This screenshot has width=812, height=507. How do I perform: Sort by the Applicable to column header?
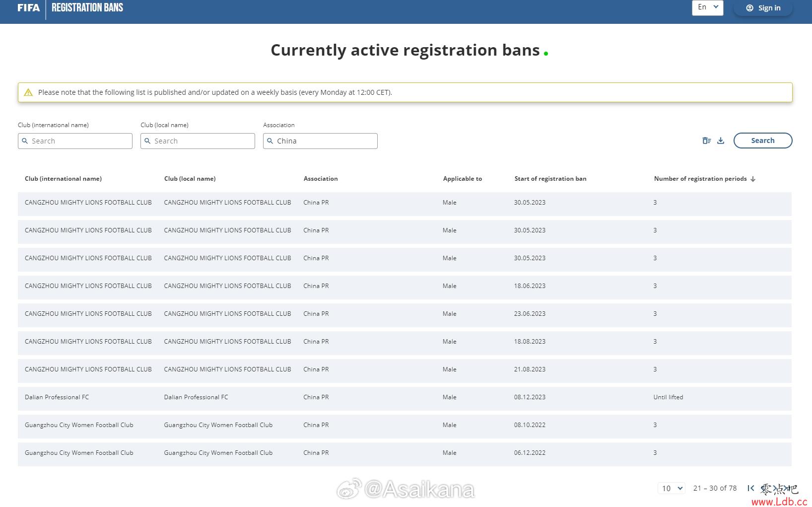pyautogui.click(x=462, y=179)
